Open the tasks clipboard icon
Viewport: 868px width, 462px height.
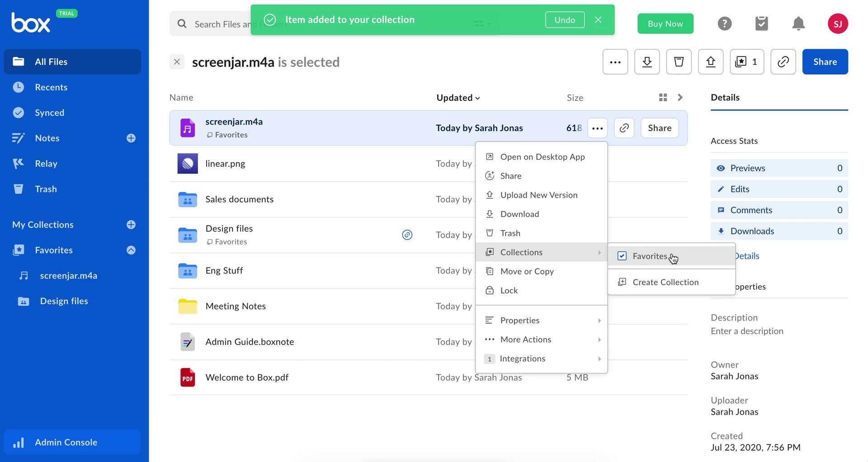(762, 24)
